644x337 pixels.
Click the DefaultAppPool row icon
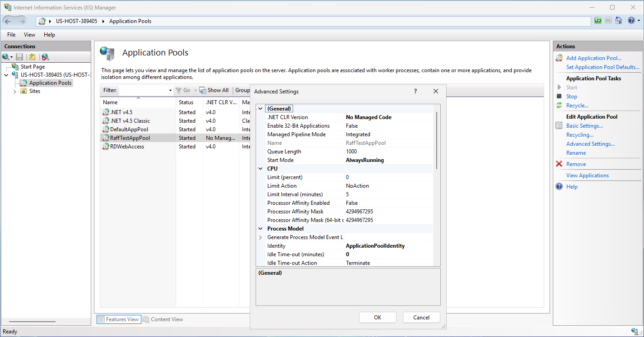click(106, 129)
